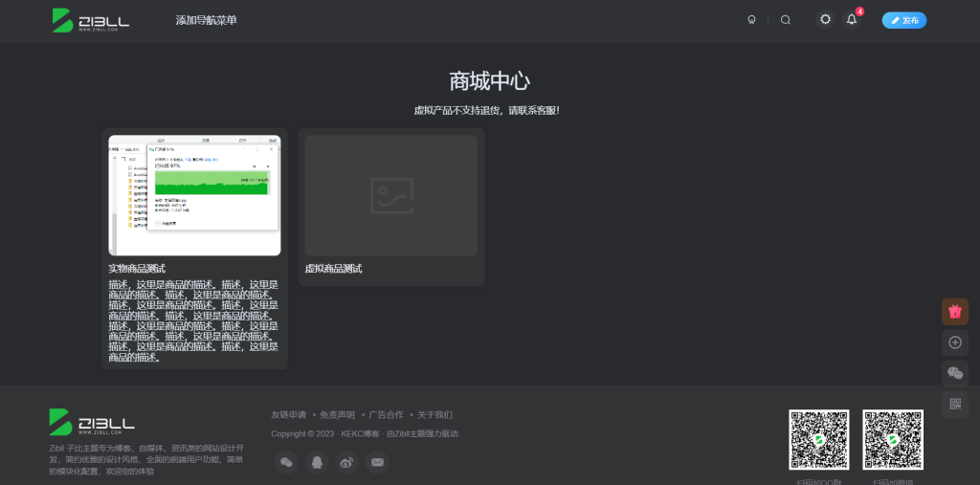Image resolution: width=980 pixels, height=485 pixels.
Task: Open the 广告合作 footer link
Action: pyautogui.click(x=387, y=415)
